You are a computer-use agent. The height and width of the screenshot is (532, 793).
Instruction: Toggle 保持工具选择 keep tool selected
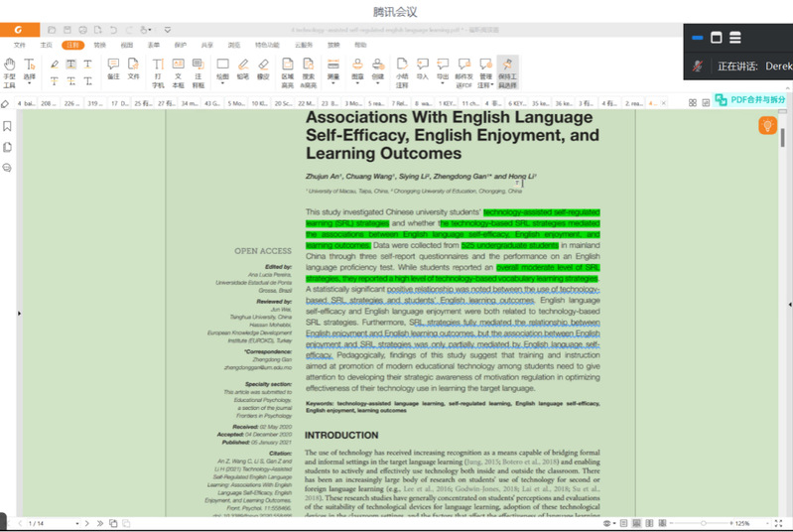507,72
